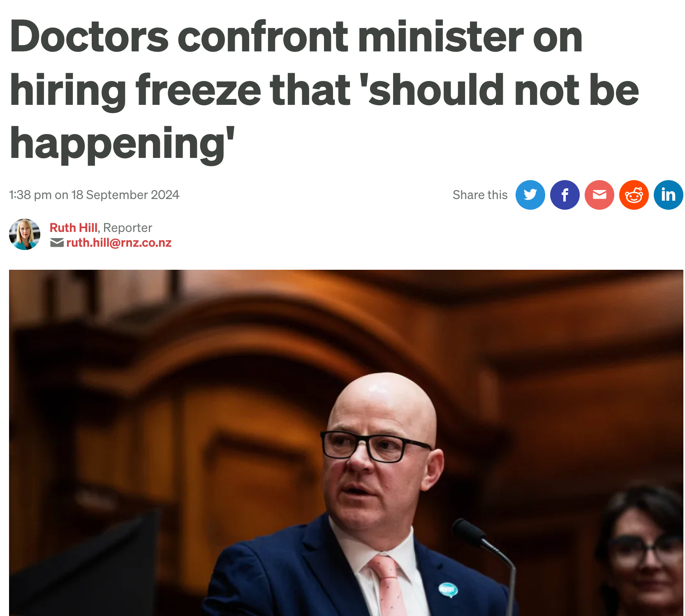Open the main article photo of the minister

tap(346, 442)
